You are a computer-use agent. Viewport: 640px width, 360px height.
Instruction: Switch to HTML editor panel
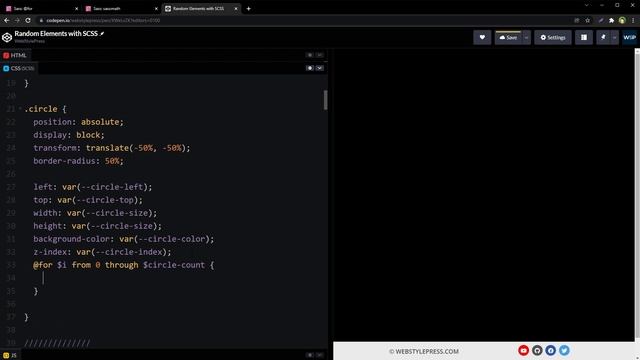(x=15, y=55)
